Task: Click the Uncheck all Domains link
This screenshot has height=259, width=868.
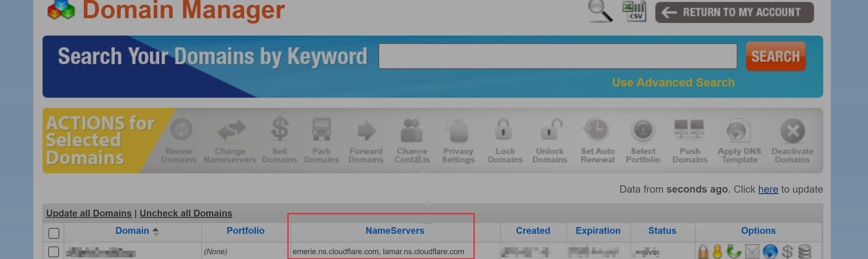Action: [186, 213]
